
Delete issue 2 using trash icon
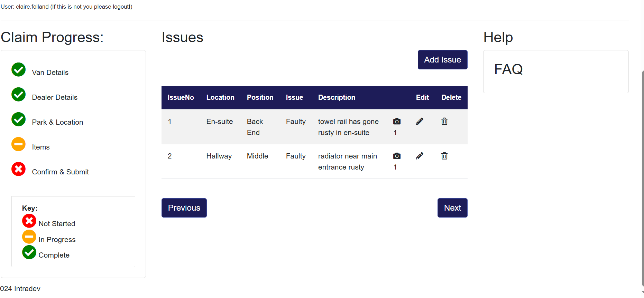tap(444, 156)
